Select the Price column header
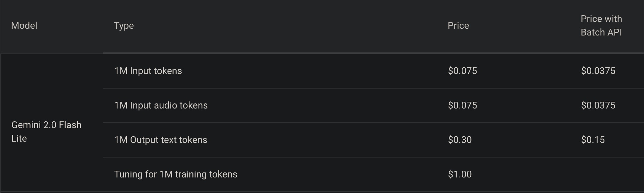This screenshot has height=193, width=644. coord(458,26)
